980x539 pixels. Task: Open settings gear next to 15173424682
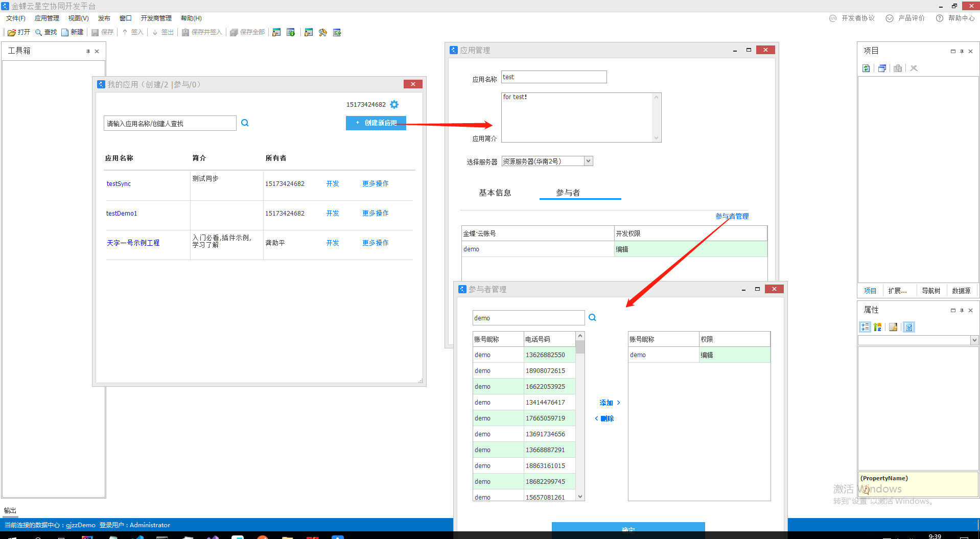coord(394,104)
